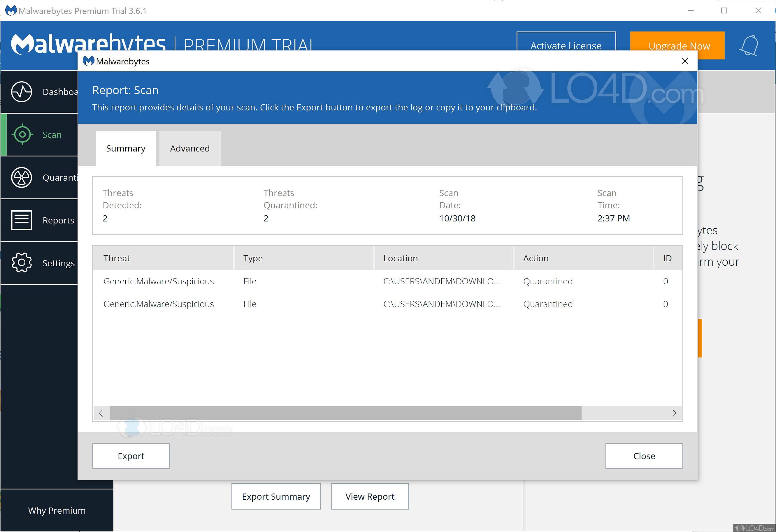Click the Reports list icon
Viewport: 776px width, 532px height.
(21, 220)
